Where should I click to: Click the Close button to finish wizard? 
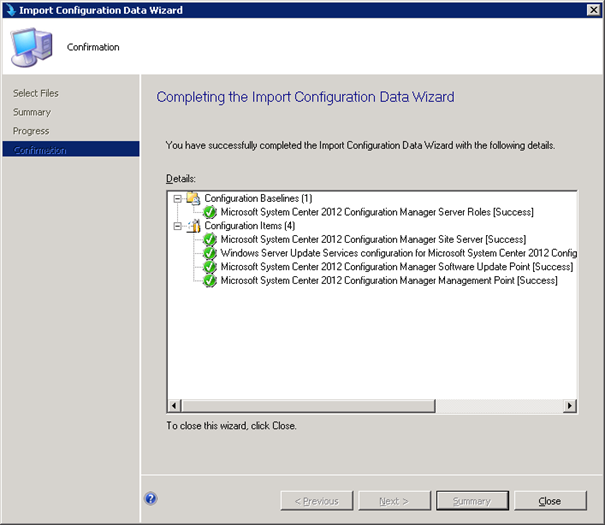click(x=550, y=501)
